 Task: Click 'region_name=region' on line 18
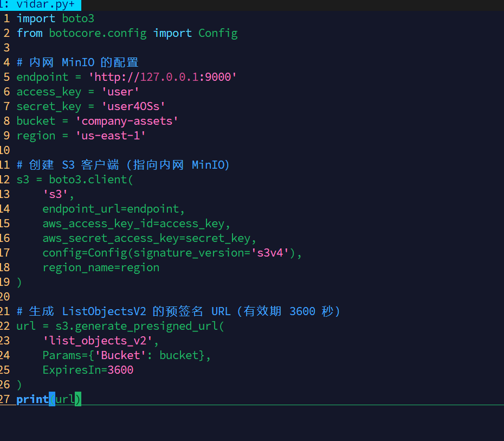[x=101, y=267]
